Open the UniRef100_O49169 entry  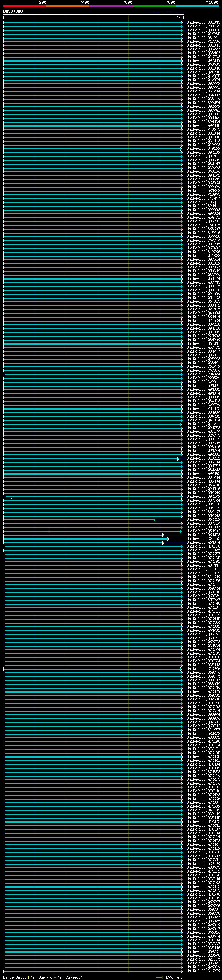(203, 149)
